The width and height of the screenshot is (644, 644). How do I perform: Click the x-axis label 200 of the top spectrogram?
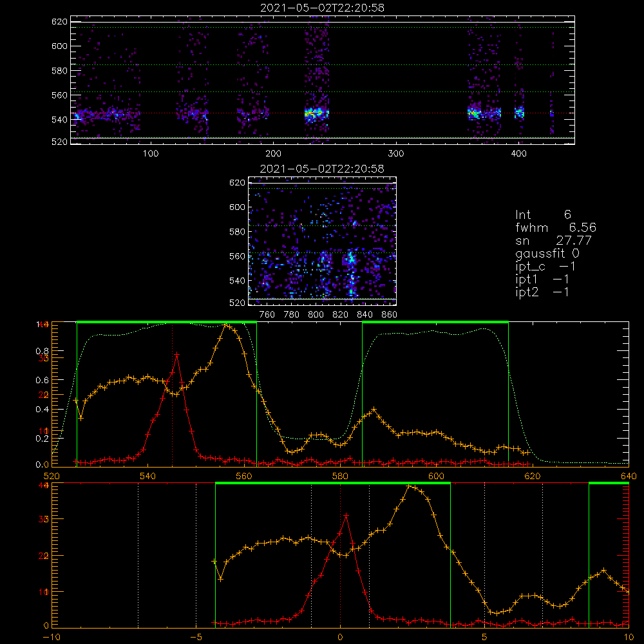[x=273, y=154]
